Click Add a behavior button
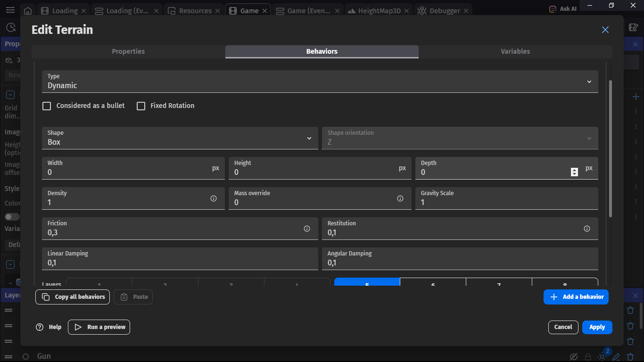The image size is (644, 362). 576,297
